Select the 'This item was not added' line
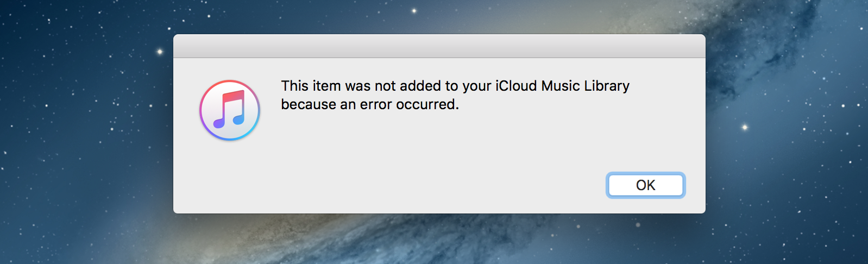The image size is (868, 264). click(x=455, y=86)
